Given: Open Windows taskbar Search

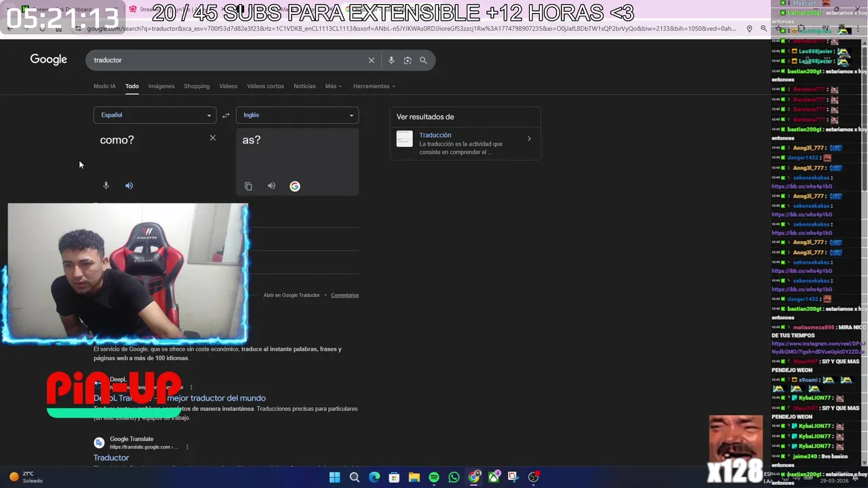Looking at the screenshot, I should [354, 477].
